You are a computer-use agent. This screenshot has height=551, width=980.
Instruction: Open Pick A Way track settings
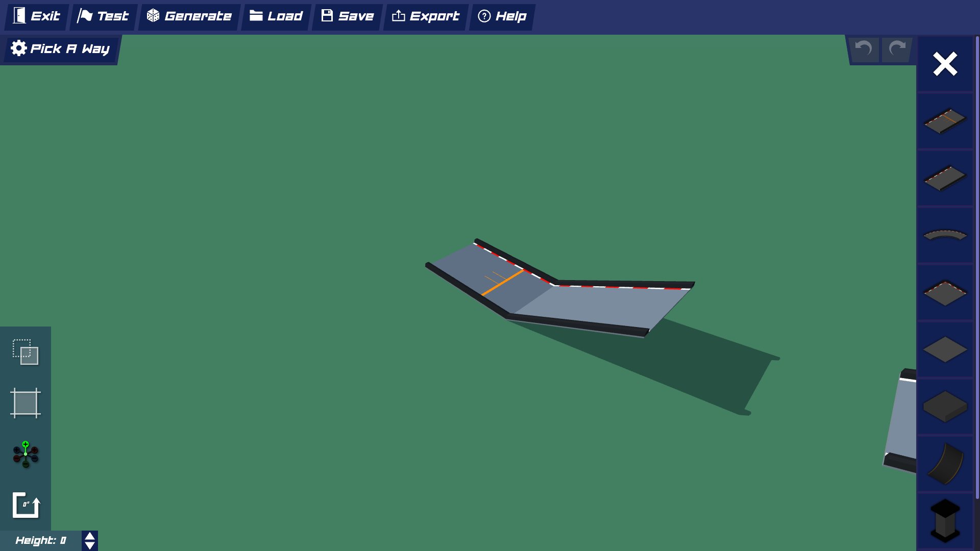(x=60, y=49)
